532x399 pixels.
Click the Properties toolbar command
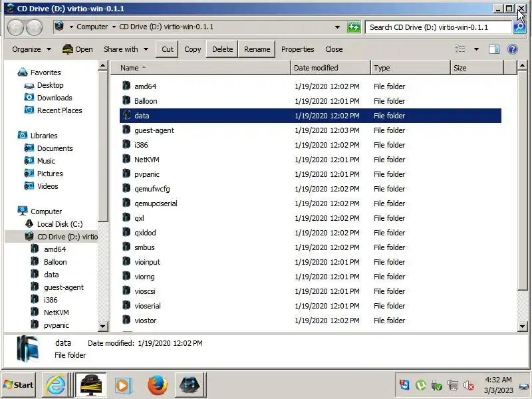click(x=297, y=49)
